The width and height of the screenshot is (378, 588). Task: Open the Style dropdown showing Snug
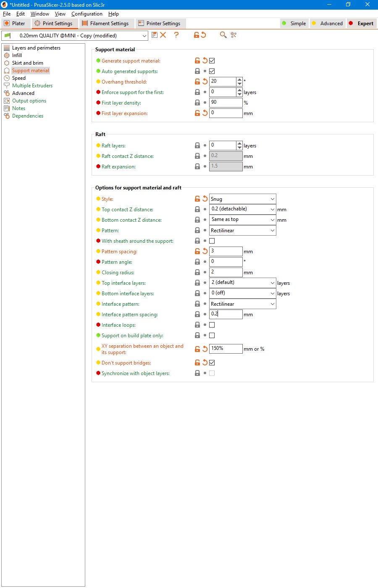[242, 199]
